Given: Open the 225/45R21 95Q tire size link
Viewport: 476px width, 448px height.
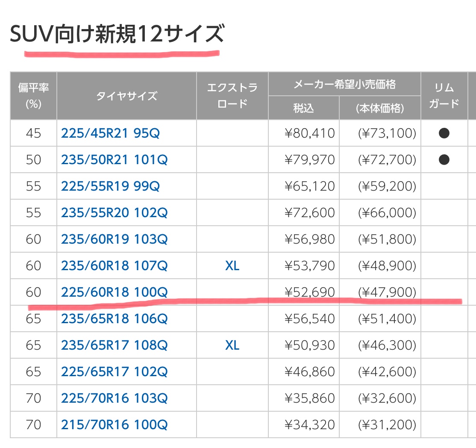Looking at the screenshot, I should click(x=110, y=133).
